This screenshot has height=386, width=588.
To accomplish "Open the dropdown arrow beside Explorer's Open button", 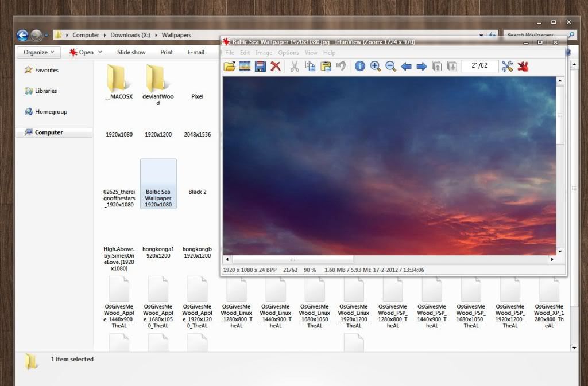I will click(100, 52).
